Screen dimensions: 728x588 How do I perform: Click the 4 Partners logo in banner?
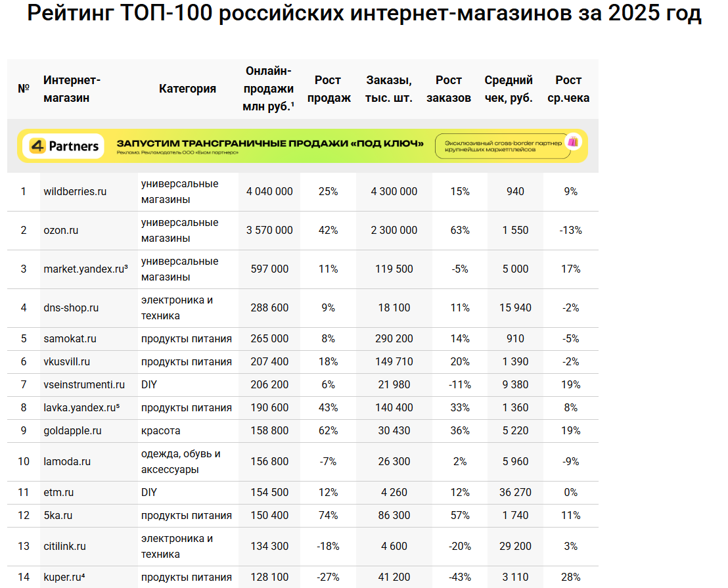click(x=63, y=147)
